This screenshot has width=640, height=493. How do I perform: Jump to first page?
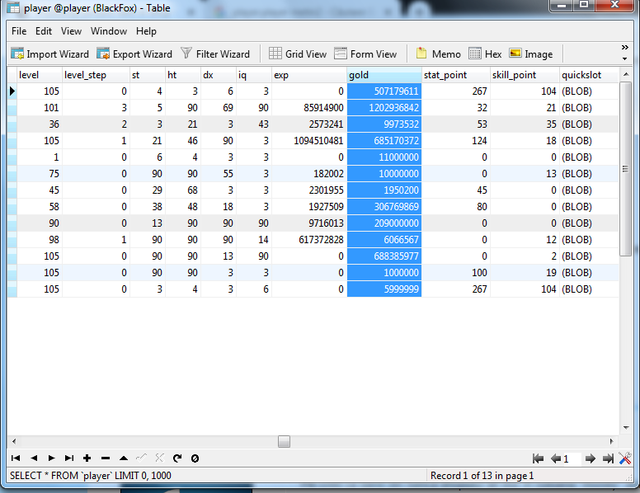pyautogui.click(x=538, y=459)
